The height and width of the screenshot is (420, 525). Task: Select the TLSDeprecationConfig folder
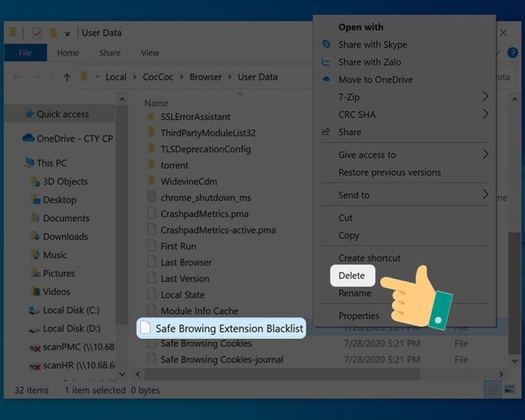click(x=199, y=149)
